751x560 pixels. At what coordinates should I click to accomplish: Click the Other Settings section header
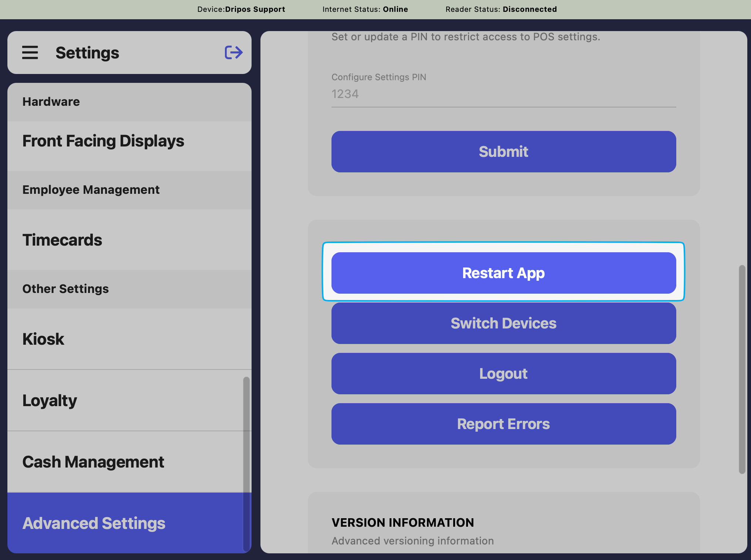pos(65,289)
